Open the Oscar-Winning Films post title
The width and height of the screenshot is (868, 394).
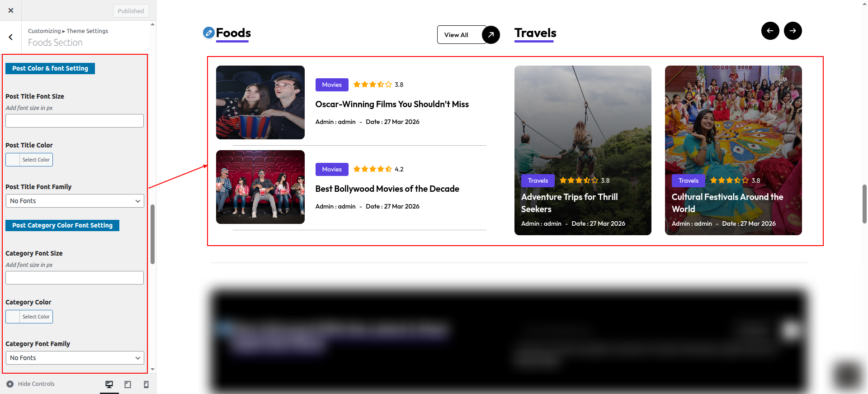392,104
